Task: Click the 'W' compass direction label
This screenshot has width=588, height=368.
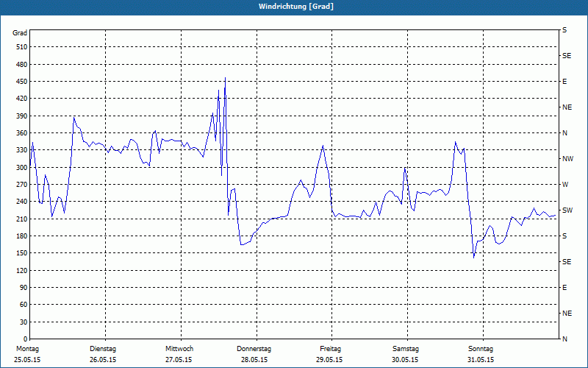Action: (565, 185)
